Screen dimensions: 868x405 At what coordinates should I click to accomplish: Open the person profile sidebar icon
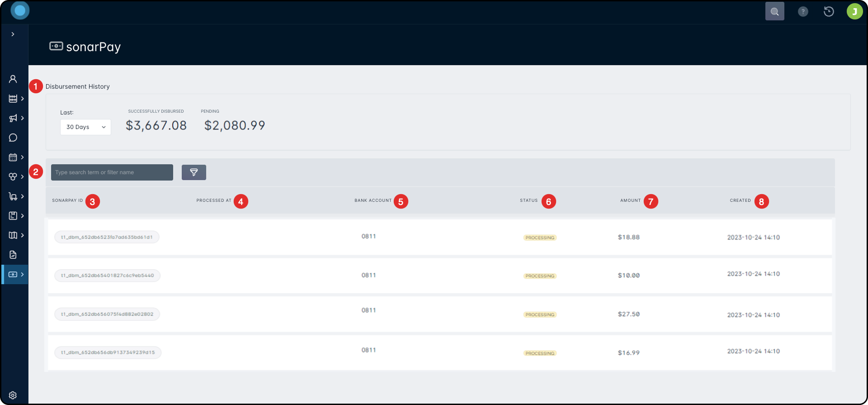point(13,79)
